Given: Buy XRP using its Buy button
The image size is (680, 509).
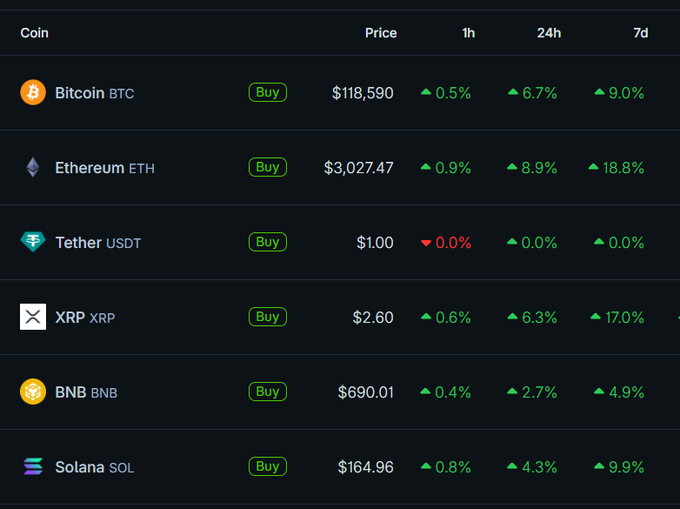Looking at the screenshot, I should click(x=267, y=317).
